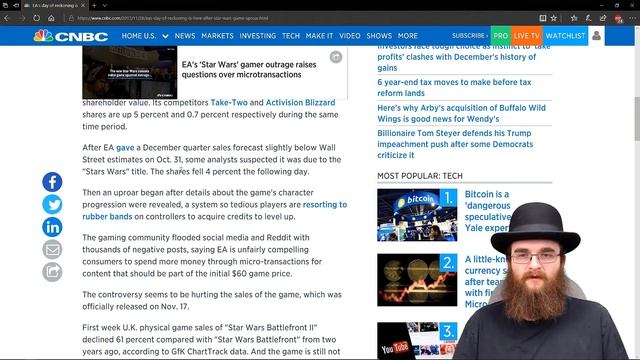Image resolution: width=640 pixels, height=360 pixels.
Task: Share article on LinkedIn
Action: click(52, 227)
